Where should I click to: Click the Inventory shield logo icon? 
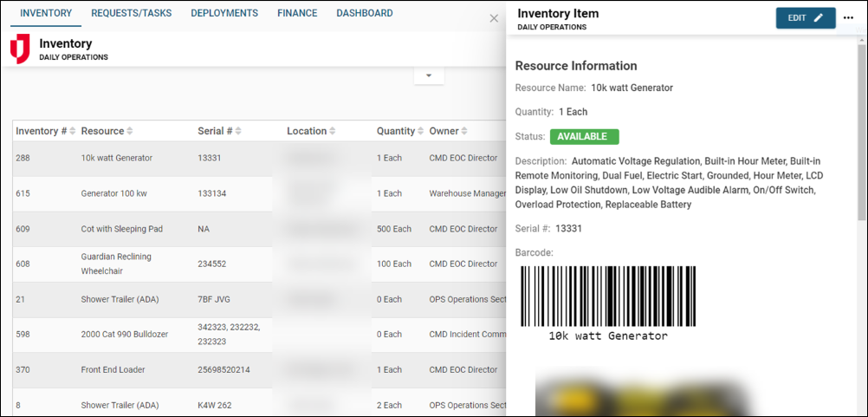pos(20,49)
